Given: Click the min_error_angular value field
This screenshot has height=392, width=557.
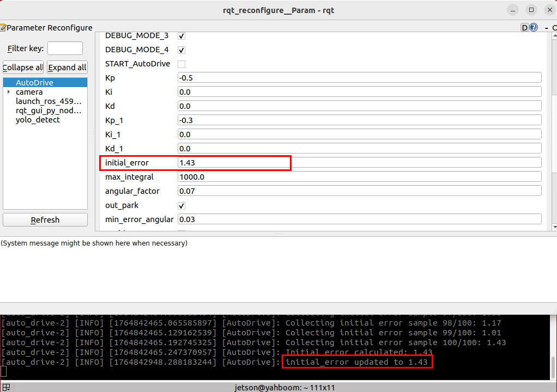Looking at the screenshot, I should (360, 219).
